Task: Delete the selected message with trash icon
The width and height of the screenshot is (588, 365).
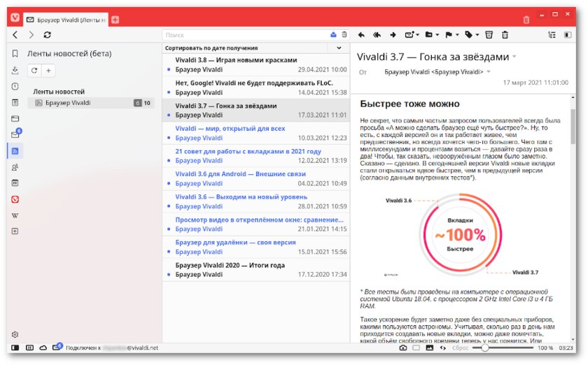Action: click(505, 35)
